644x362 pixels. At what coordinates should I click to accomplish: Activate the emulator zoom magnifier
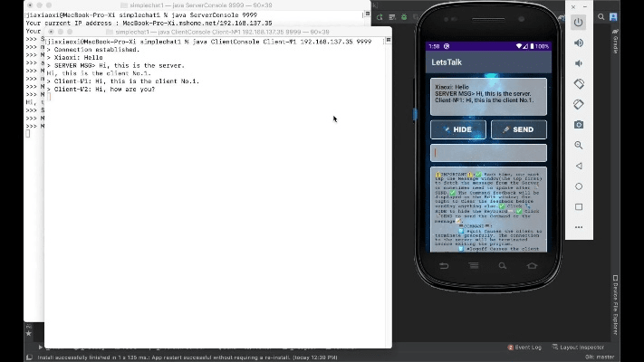pyautogui.click(x=579, y=145)
